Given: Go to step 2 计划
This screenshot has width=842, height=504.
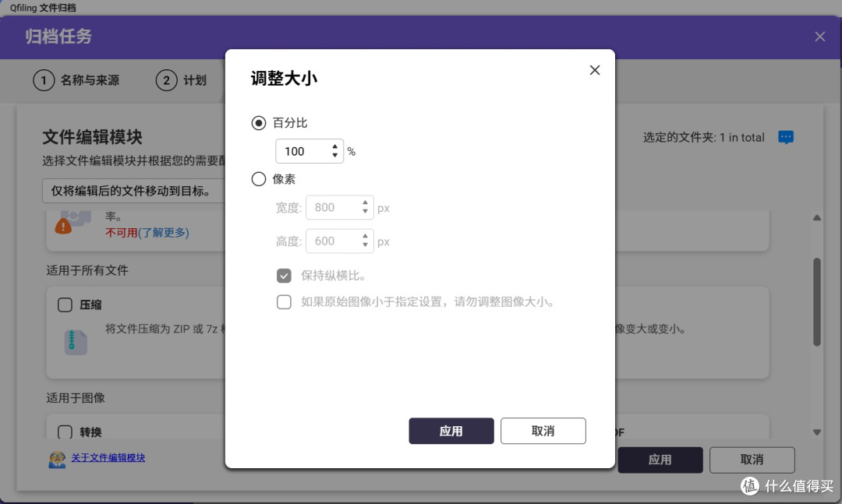Looking at the screenshot, I should coord(181,80).
